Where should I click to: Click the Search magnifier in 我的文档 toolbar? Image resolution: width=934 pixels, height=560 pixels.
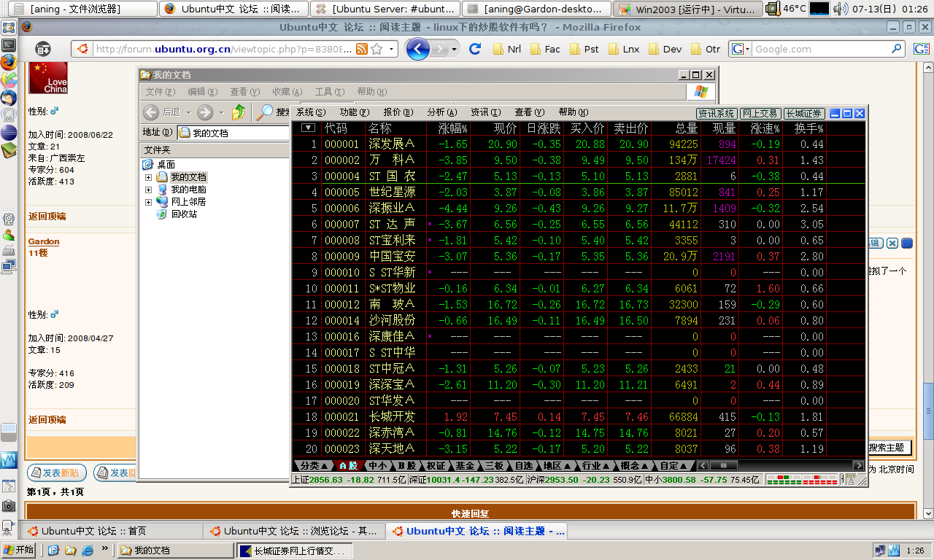coord(264,112)
